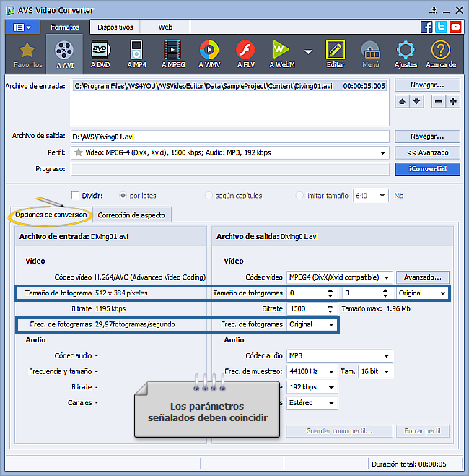Enable the Dividir checkbox

(x=76, y=196)
